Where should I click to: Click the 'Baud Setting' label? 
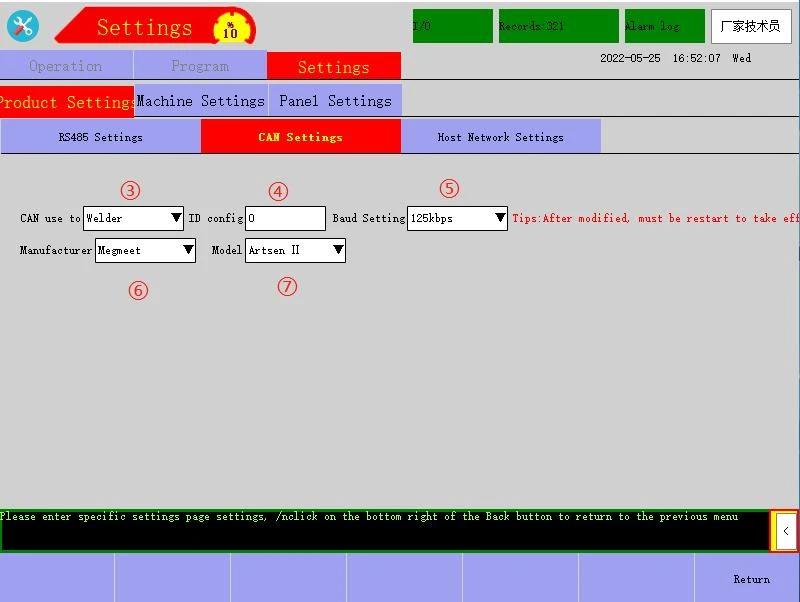(369, 218)
